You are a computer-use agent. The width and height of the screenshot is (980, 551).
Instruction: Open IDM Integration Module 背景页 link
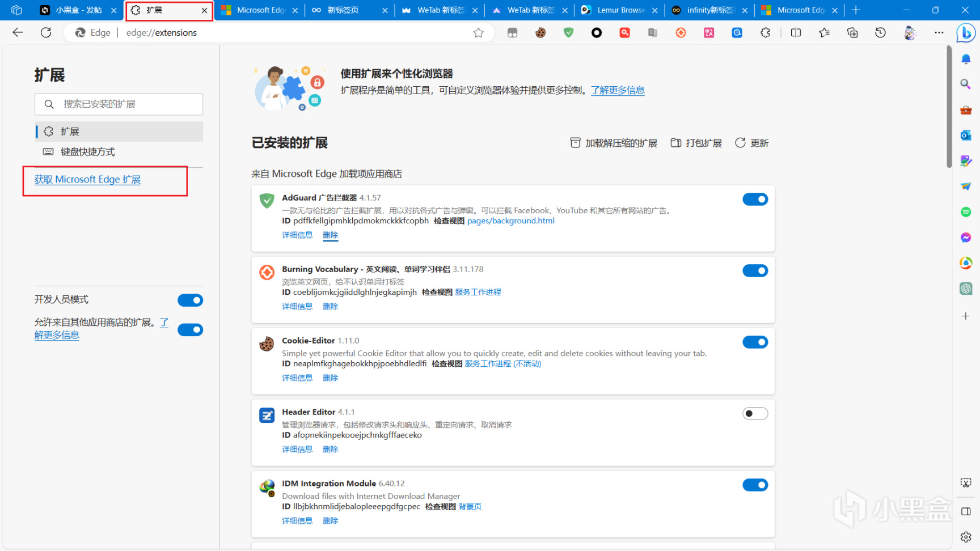tap(470, 507)
